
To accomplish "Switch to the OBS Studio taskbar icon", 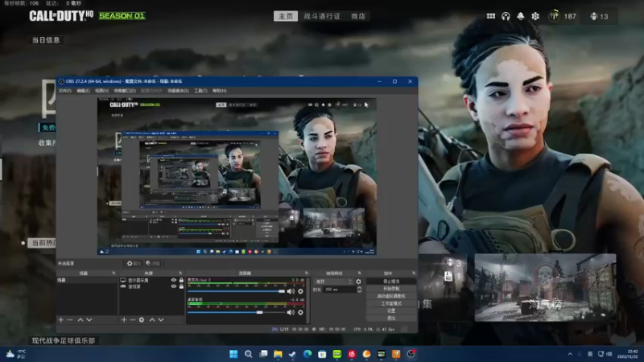I will click(x=411, y=354).
